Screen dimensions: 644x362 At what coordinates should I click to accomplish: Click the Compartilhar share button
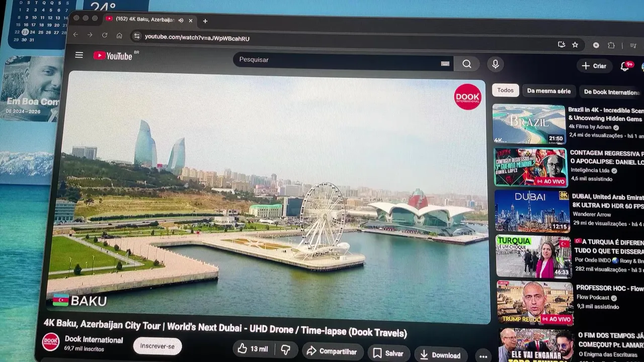click(332, 351)
